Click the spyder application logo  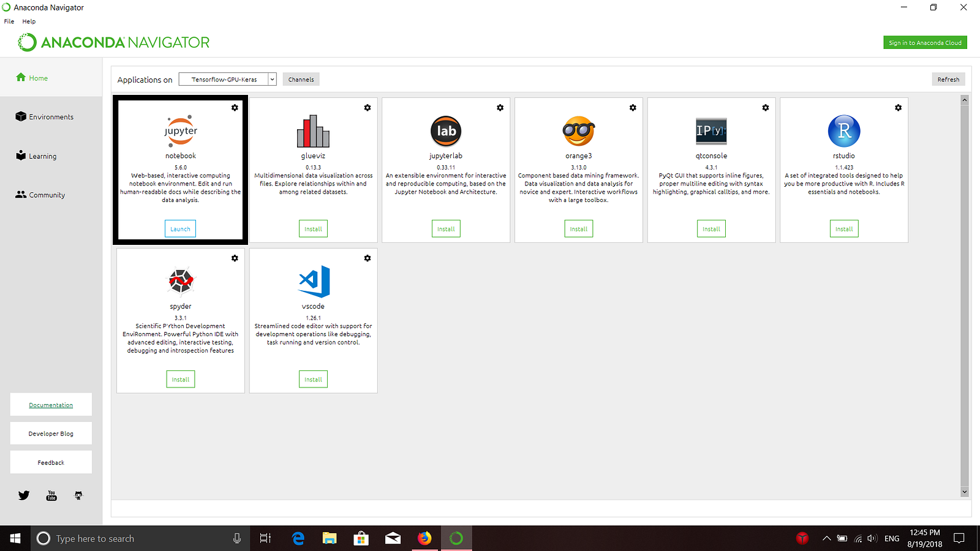[x=181, y=282]
